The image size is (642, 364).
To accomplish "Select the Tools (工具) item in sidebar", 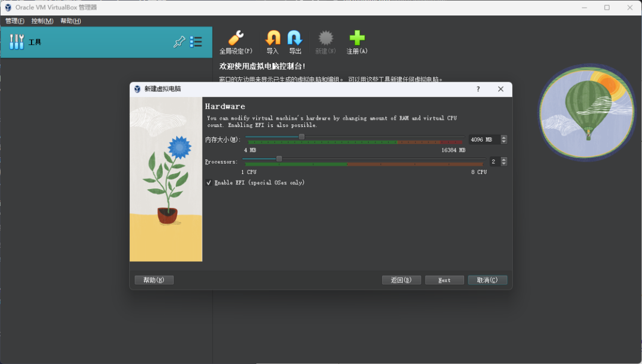I will [106, 42].
